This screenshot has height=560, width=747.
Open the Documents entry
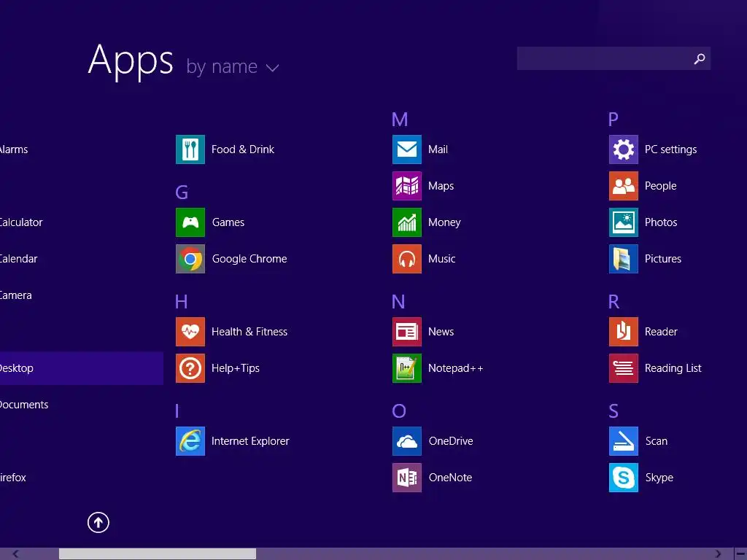pyautogui.click(x=24, y=405)
